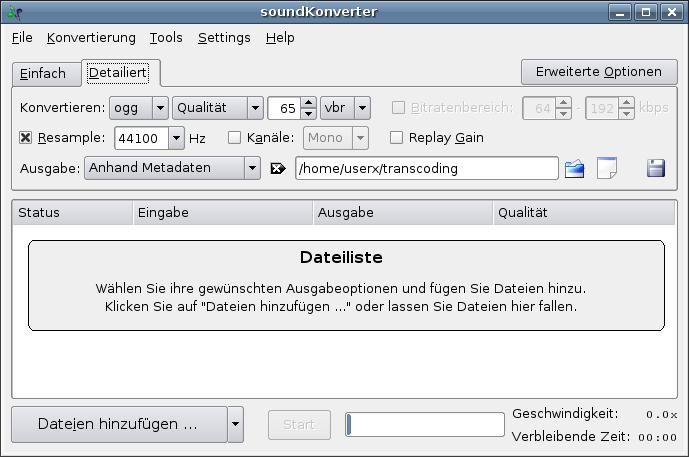Open the Anhand Metadaten output dropdown
The image size is (689, 457).
(x=172, y=168)
